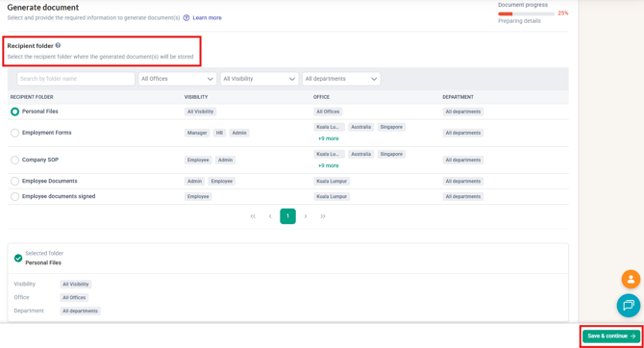Select the Company SOP radio button
This screenshot has height=348, width=644.
pyautogui.click(x=14, y=160)
